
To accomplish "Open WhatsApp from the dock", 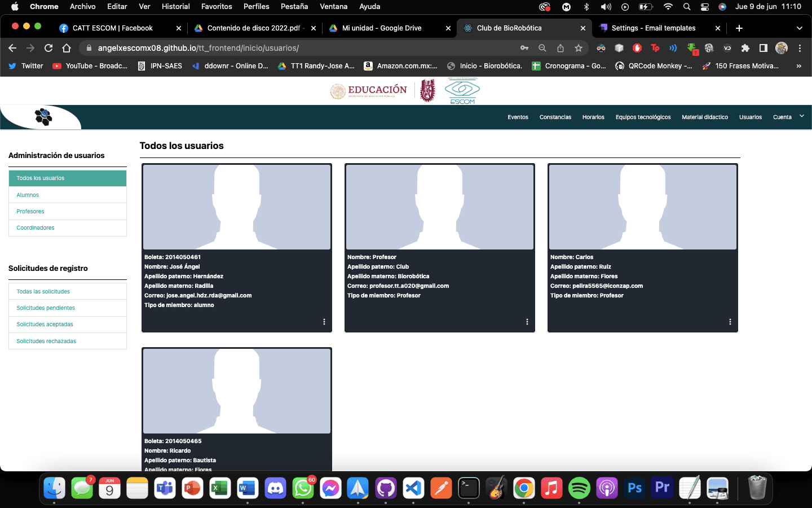I will pyautogui.click(x=303, y=488).
